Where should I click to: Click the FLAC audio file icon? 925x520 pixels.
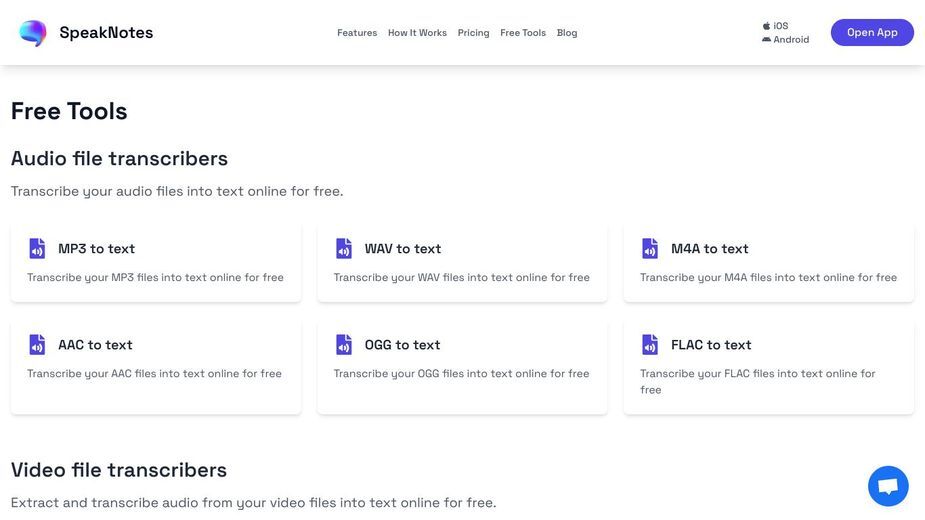point(650,345)
